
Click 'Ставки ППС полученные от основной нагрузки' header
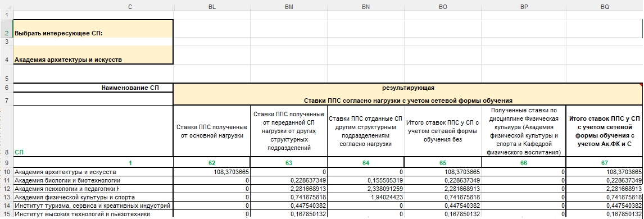pyautogui.click(x=212, y=131)
